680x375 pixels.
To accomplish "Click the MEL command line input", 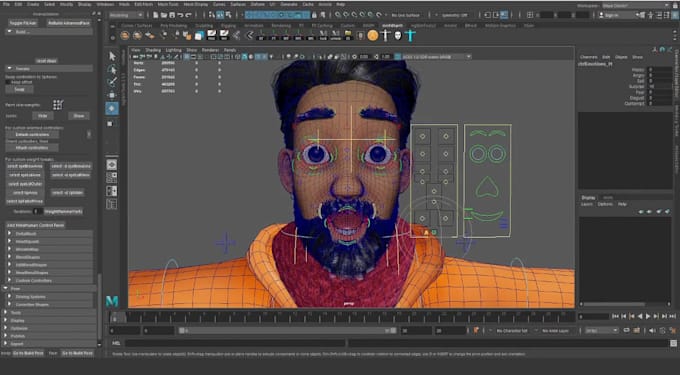I will click(x=235, y=343).
